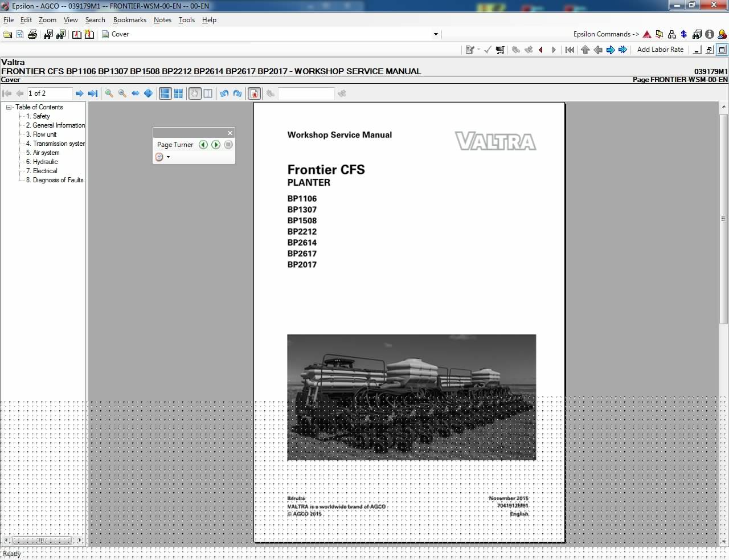729x560 pixels.
Task: Open the information circle icon
Action: point(710,34)
